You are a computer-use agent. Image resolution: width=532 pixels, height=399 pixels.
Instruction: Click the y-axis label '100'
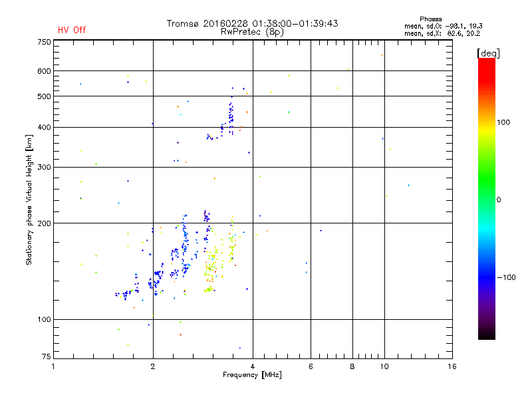tap(44, 320)
